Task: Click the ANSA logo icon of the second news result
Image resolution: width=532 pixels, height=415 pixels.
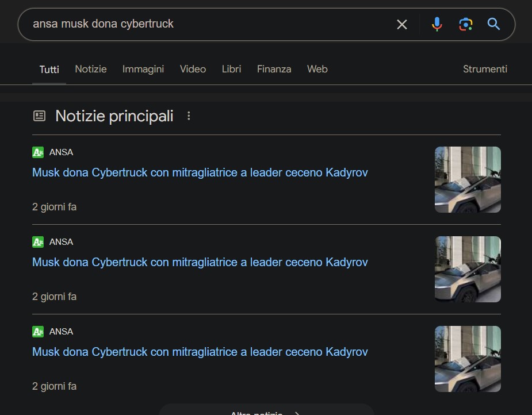Action: 38,242
